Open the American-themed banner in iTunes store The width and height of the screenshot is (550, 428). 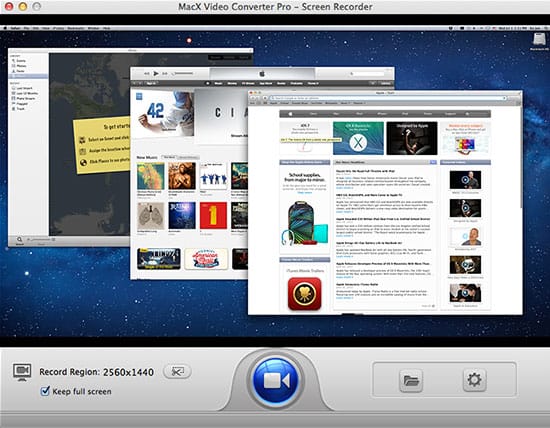(x=206, y=259)
